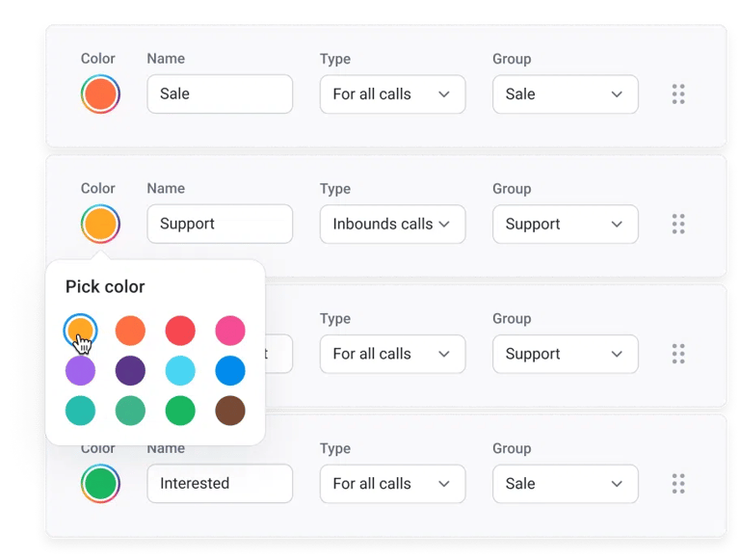The height and width of the screenshot is (560, 740).
Task: Expand the Group dropdown on the Support name row
Action: pos(566,224)
